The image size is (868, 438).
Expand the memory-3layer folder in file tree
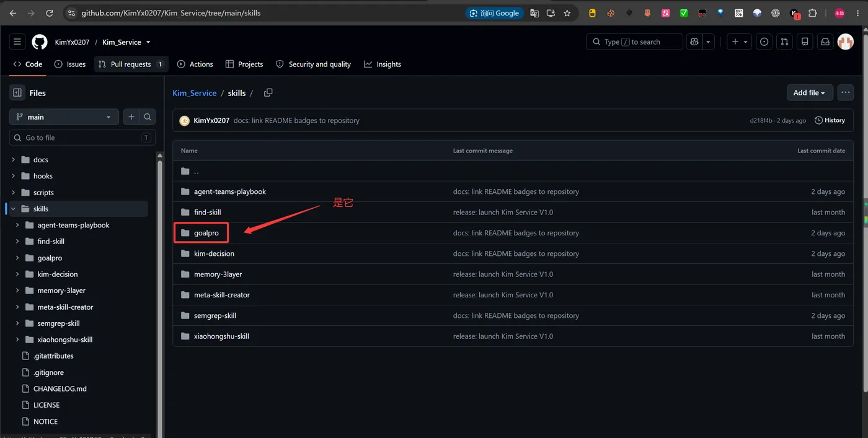17,291
